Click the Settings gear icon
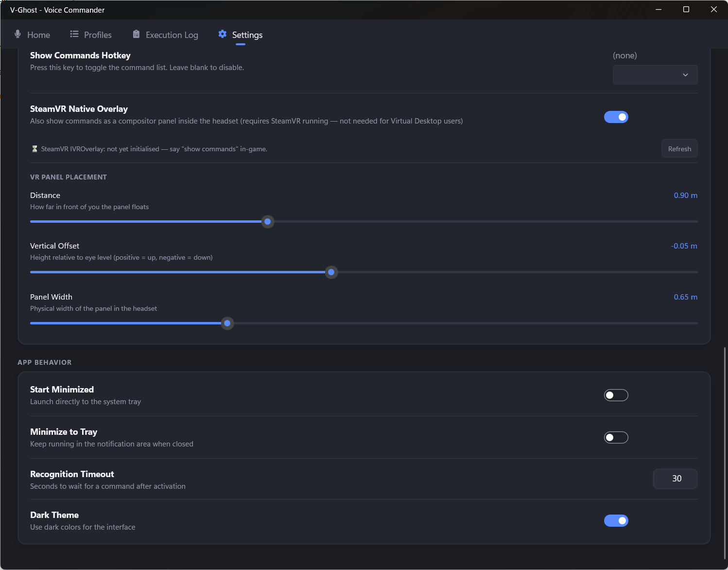Screen dimensions: 728x570 click(x=223, y=34)
